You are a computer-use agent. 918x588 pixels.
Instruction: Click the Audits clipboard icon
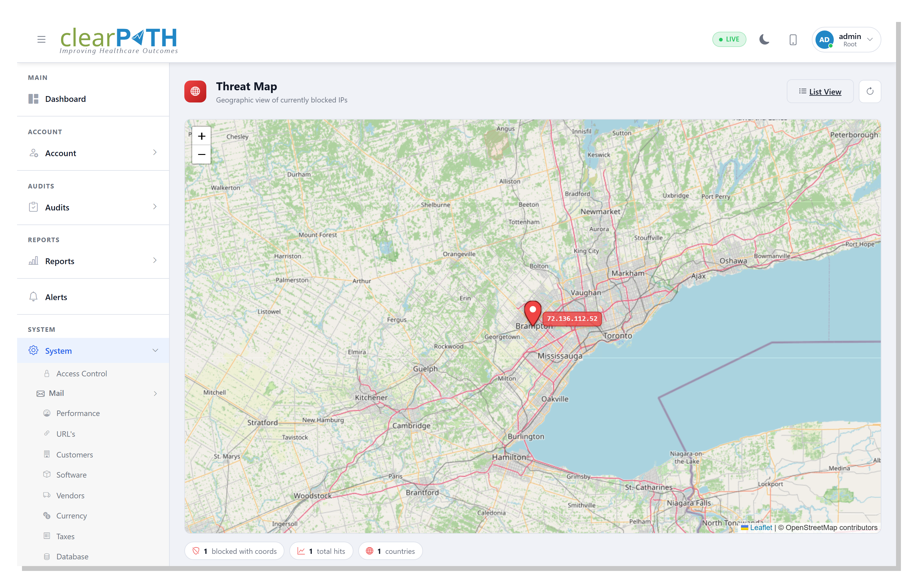point(33,207)
